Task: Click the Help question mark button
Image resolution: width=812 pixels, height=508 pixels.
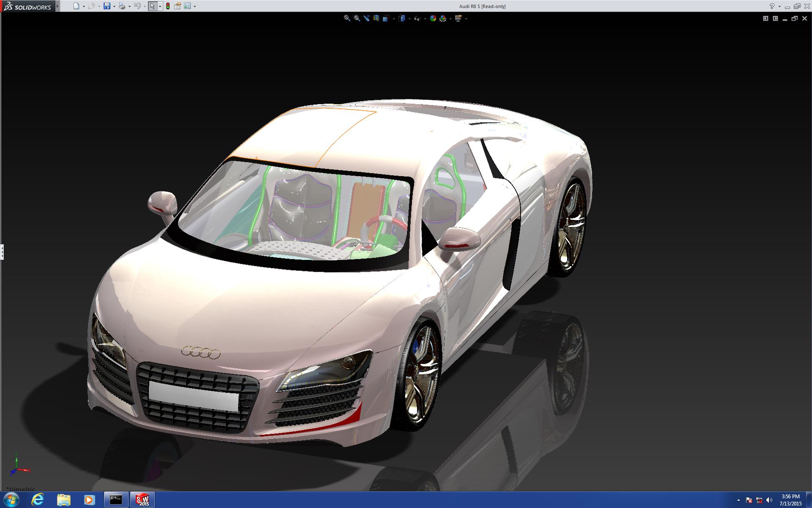Action: point(772,6)
